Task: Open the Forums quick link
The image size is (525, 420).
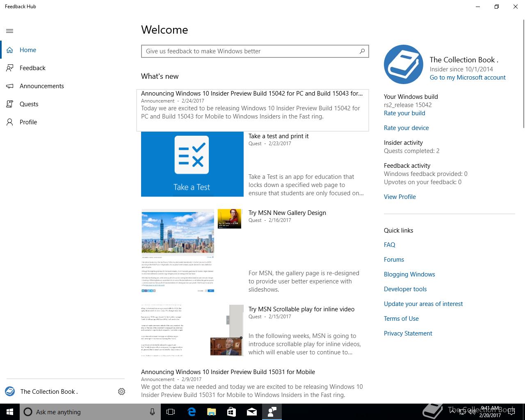Action: coord(394,260)
